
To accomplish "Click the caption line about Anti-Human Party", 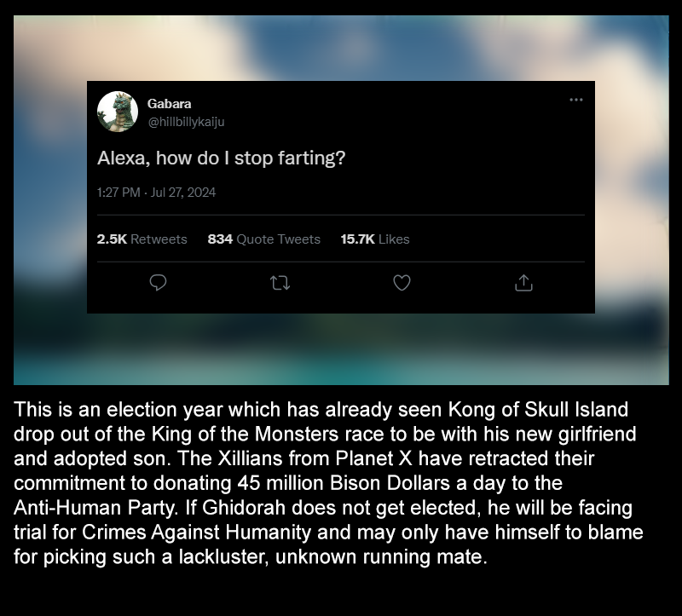I will pyautogui.click(x=323, y=508).
